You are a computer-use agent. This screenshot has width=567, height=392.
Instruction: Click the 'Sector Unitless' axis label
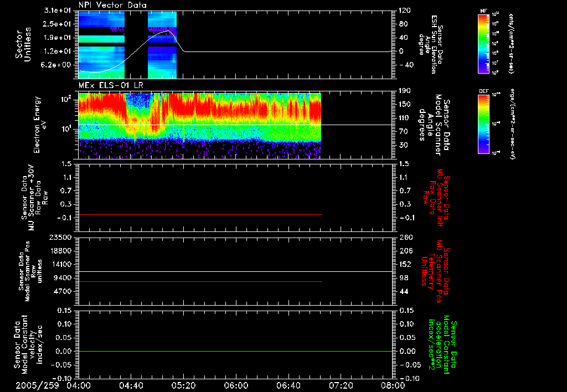coord(23,44)
